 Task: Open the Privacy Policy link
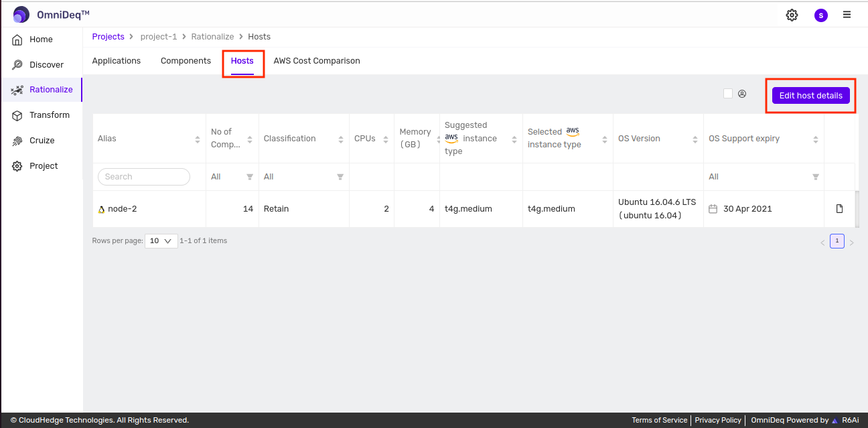point(718,420)
